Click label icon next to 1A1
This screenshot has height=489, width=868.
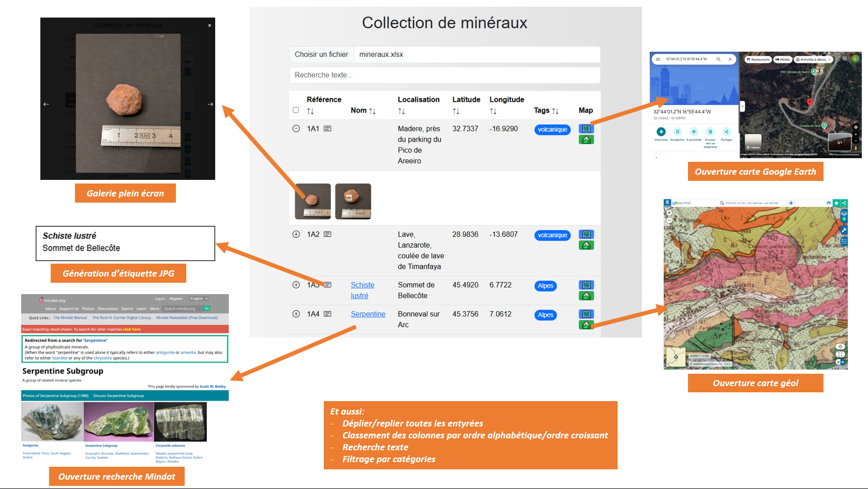[327, 129]
